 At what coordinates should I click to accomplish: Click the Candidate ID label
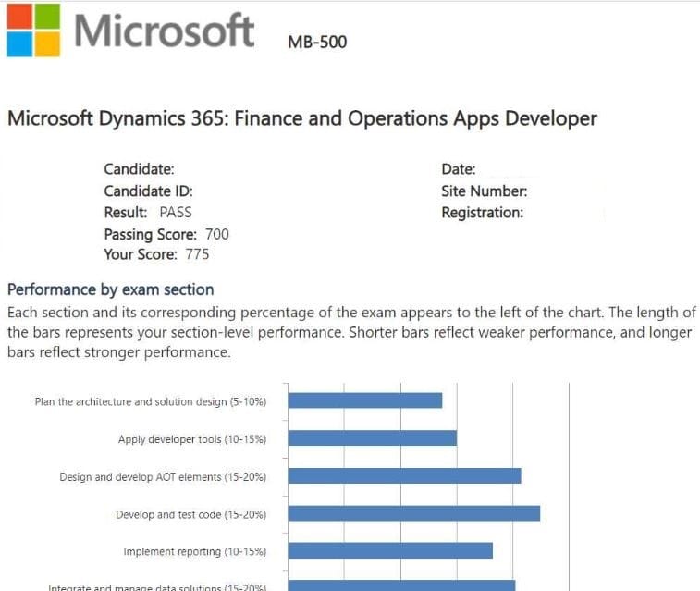148,191
